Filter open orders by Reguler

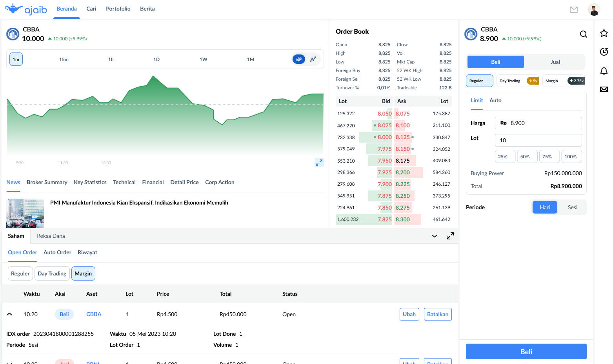pos(20,273)
